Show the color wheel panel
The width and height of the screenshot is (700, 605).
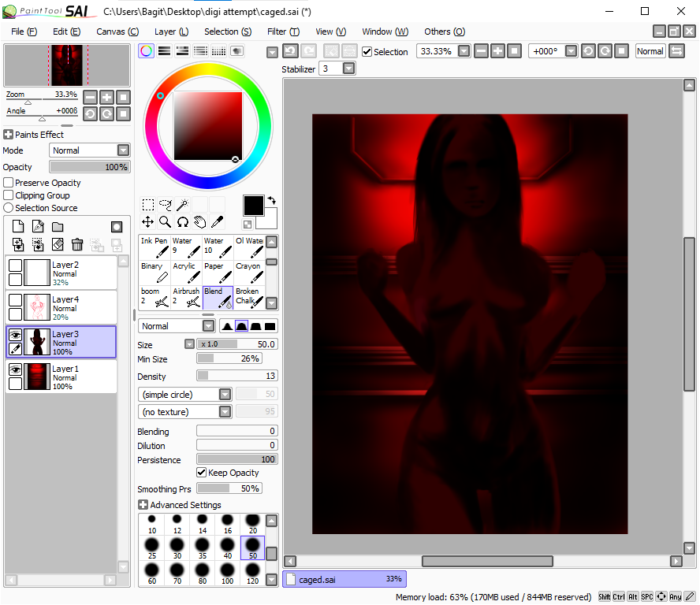tap(146, 51)
